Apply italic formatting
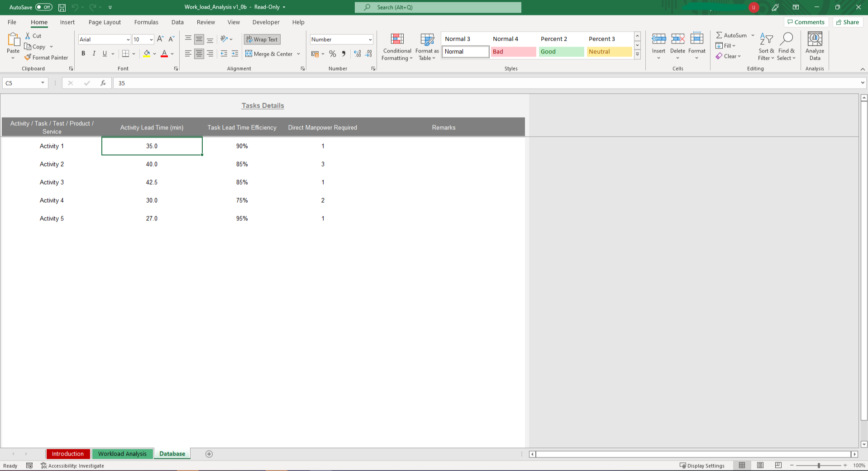This screenshot has height=471, width=868. point(94,53)
